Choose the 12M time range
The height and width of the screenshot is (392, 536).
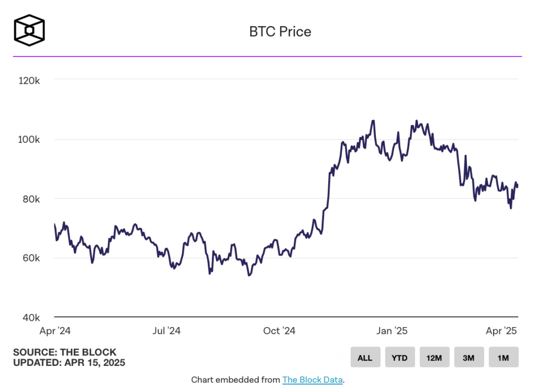coord(434,357)
